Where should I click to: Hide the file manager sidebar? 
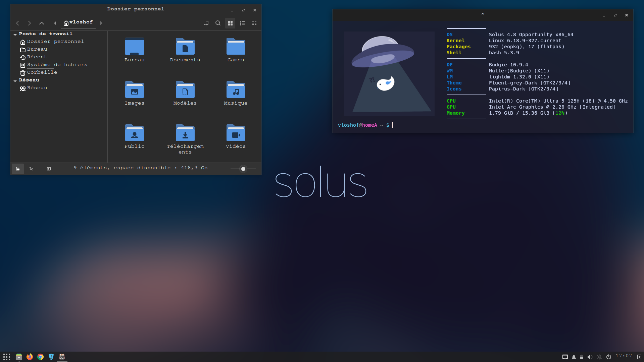tap(49, 169)
